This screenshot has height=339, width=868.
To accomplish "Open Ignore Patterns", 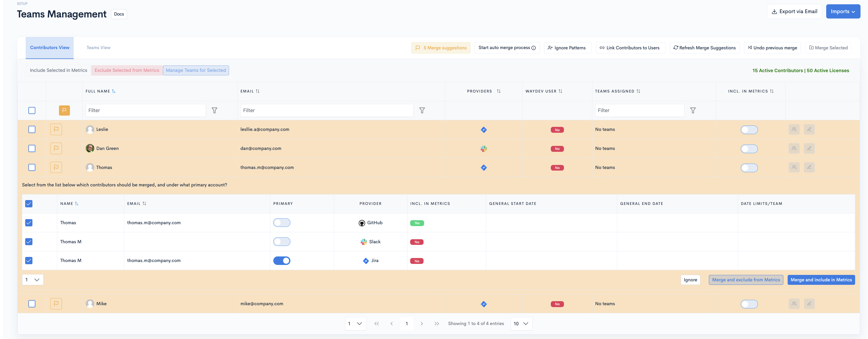I will pyautogui.click(x=567, y=48).
